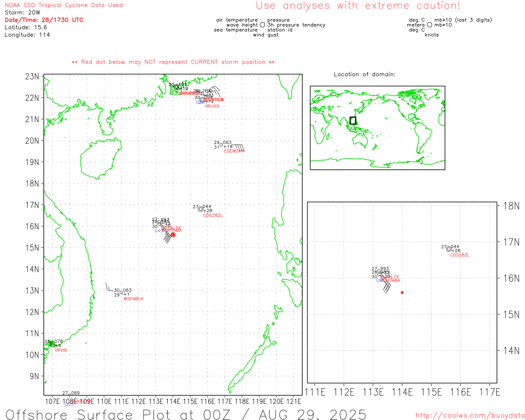This screenshot has width=525, height=420.
Task: Click the 'sea temperature' legend label
Action: point(236,30)
